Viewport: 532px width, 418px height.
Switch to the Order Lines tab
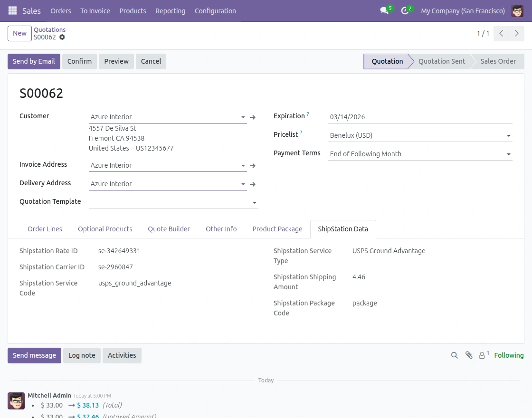(x=45, y=229)
